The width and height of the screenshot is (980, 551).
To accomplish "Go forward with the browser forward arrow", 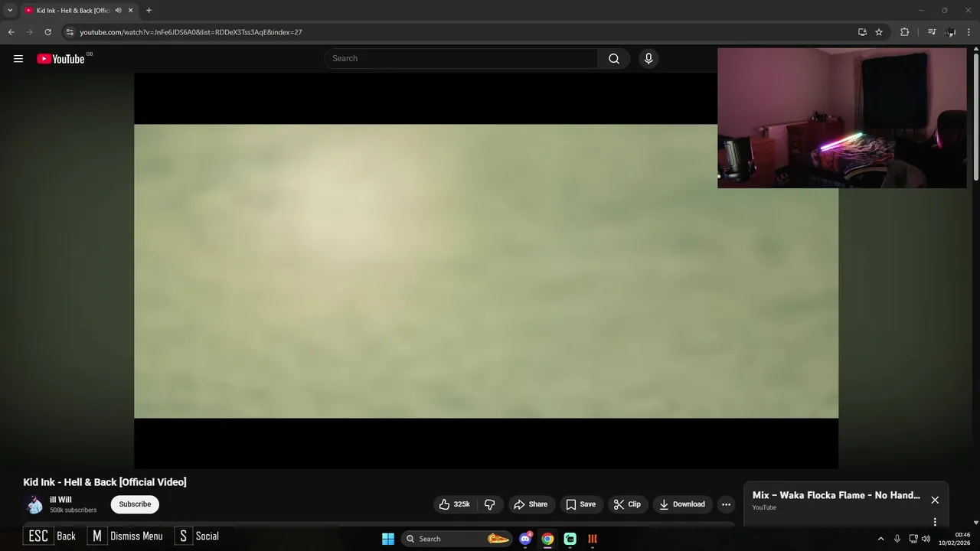I will pyautogui.click(x=29, y=32).
